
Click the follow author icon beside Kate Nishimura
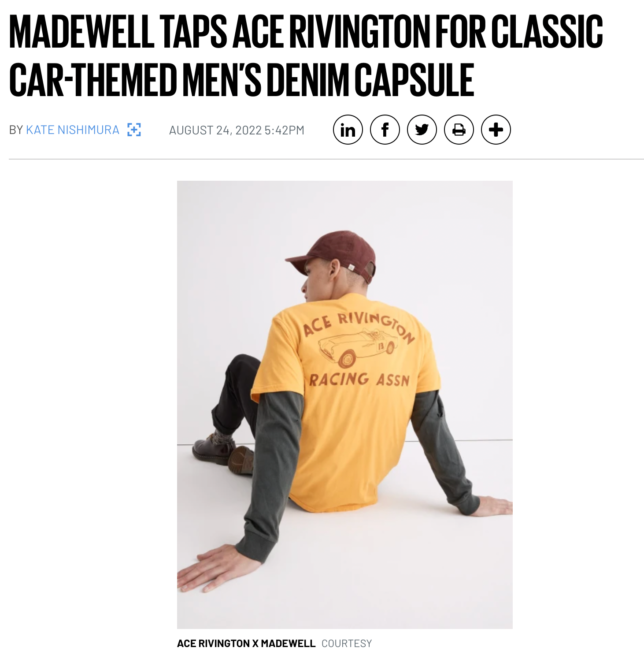point(134,130)
